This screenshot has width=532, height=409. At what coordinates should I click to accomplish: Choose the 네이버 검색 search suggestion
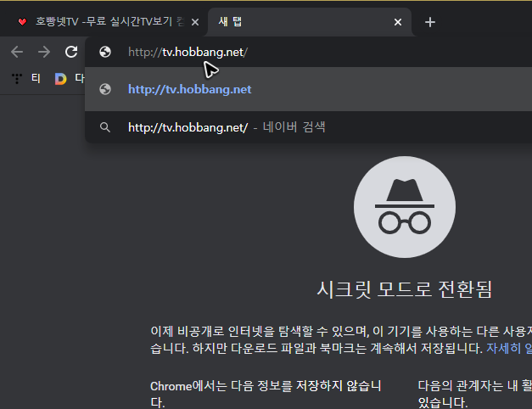coord(308,127)
